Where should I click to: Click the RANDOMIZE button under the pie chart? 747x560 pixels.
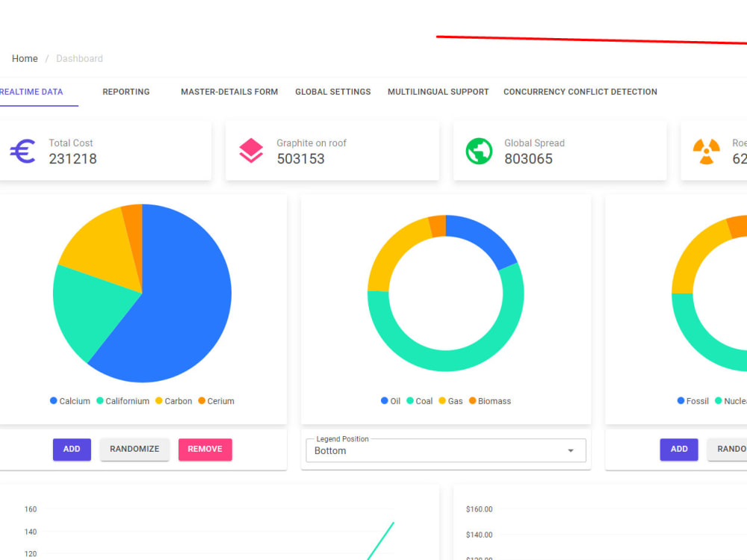click(x=134, y=449)
